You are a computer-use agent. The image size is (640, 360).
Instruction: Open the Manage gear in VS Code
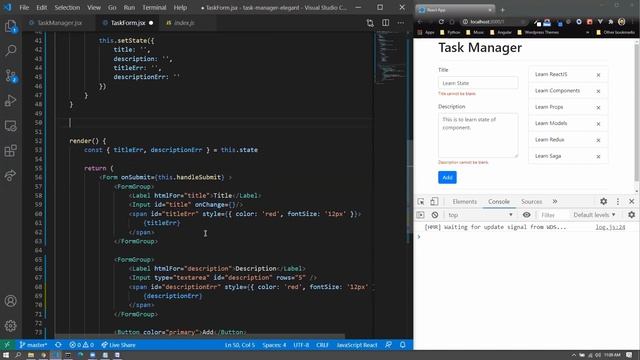(11, 325)
